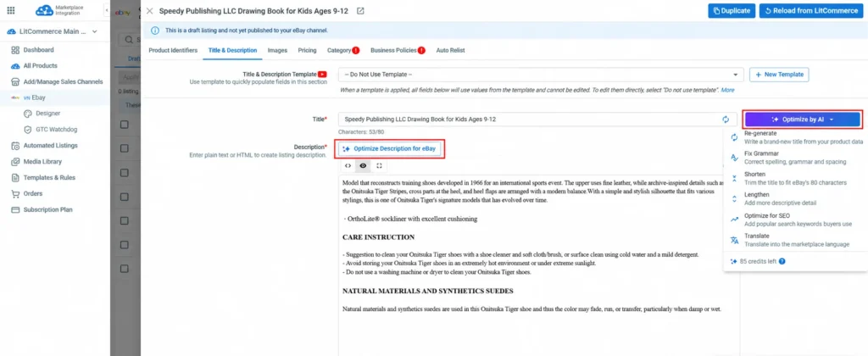Screen dimensions: 868x356
Task: Choose Fix Grammar from the AI menu
Action: click(795, 158)
